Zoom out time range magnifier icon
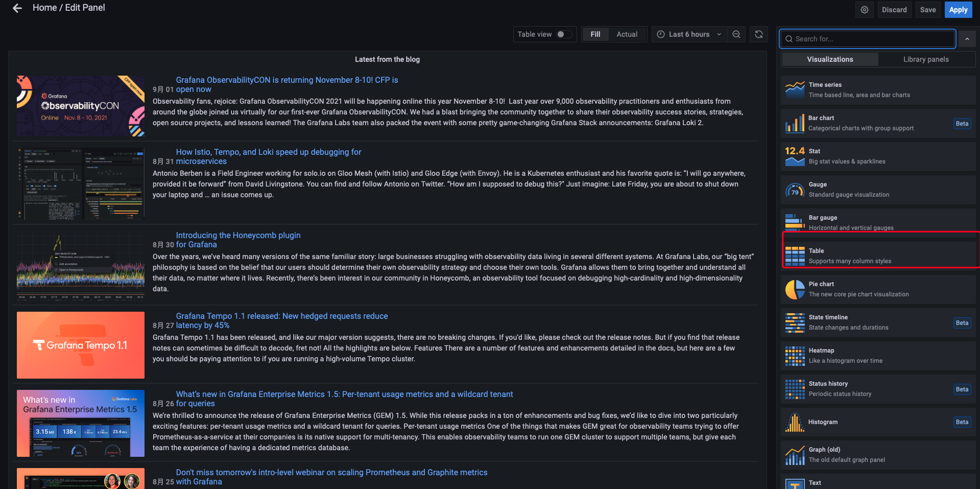Screen dimensions: 980x489 click(x=736, y=34)
